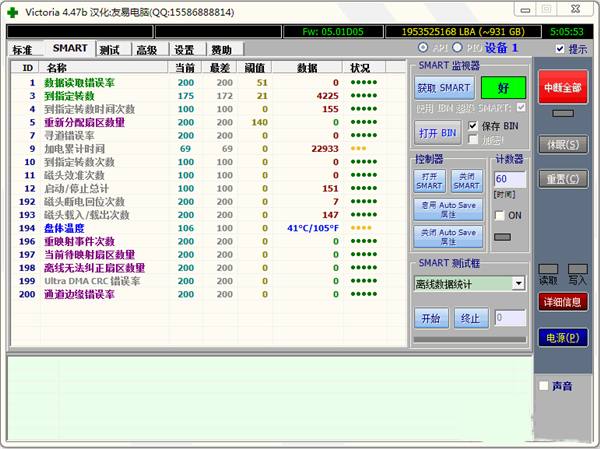Toggle the 声音 sound checkbox

543,386
